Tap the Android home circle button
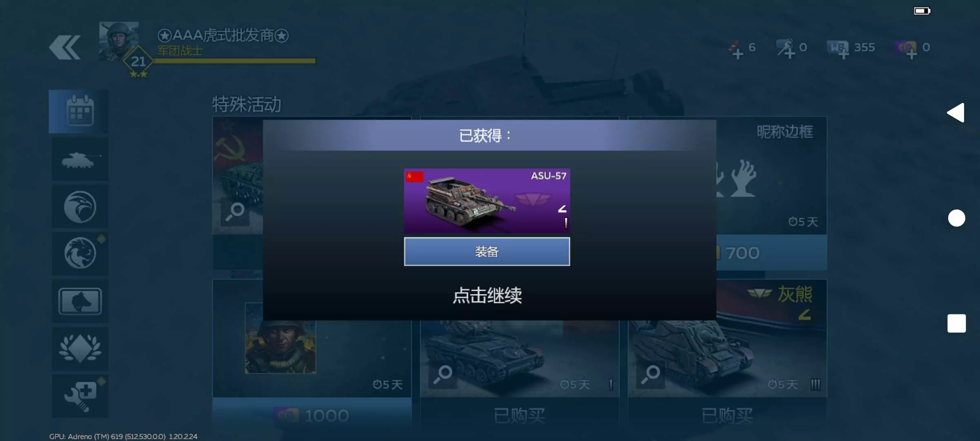 [x=956, y=218]
